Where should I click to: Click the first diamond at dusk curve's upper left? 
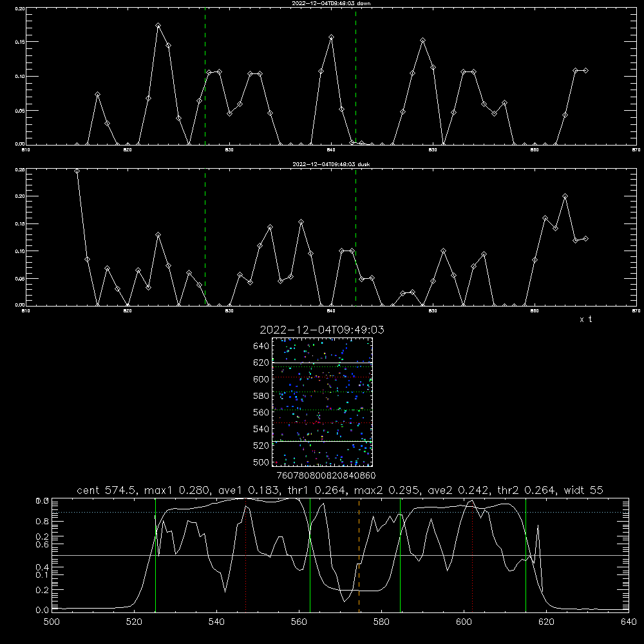click(77, 171)
